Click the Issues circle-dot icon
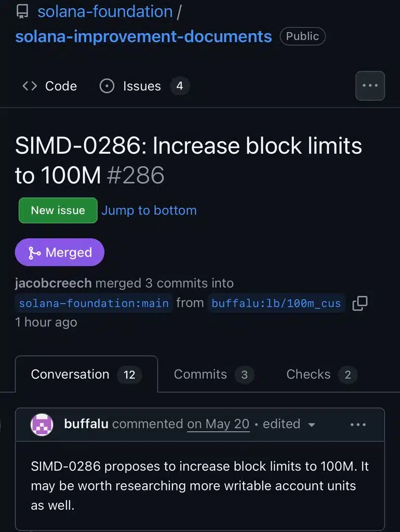Screen dimensions: 400x532 coord(106,86)
